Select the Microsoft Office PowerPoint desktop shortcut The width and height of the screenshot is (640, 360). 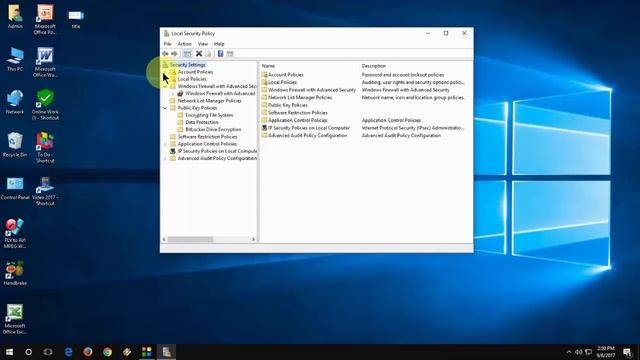click(x=45, y=19)
